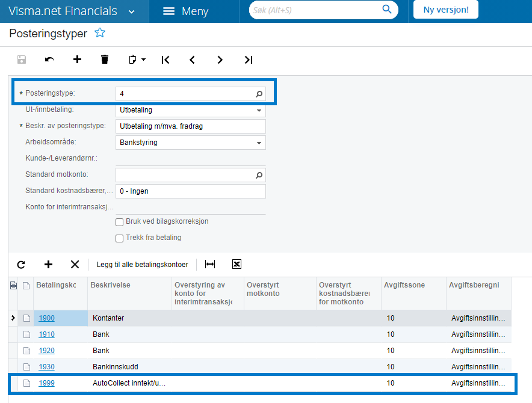Click the note icon on row 1910
Screen dimensions: 532x403
[26, 334]
